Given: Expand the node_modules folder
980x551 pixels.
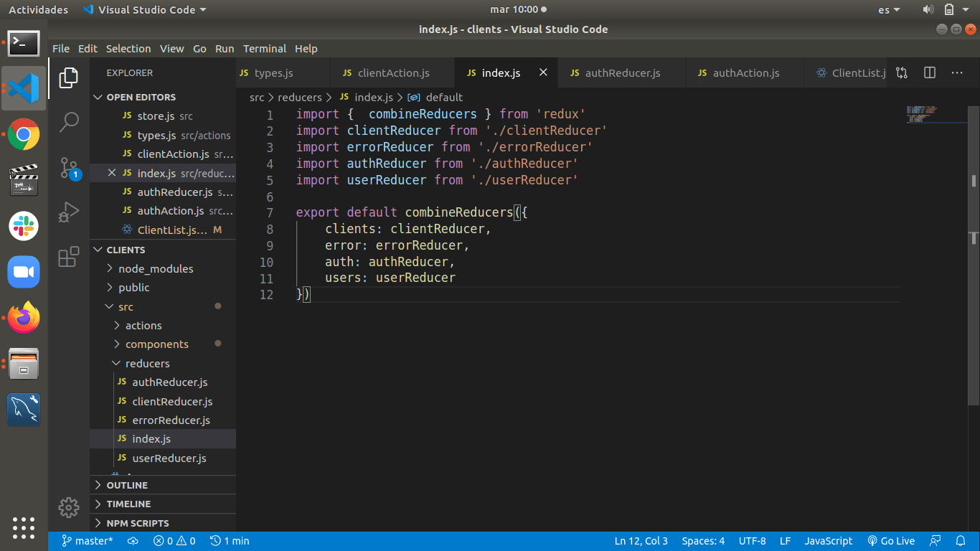Looking at the screenshot, I should tap(156, 268).
